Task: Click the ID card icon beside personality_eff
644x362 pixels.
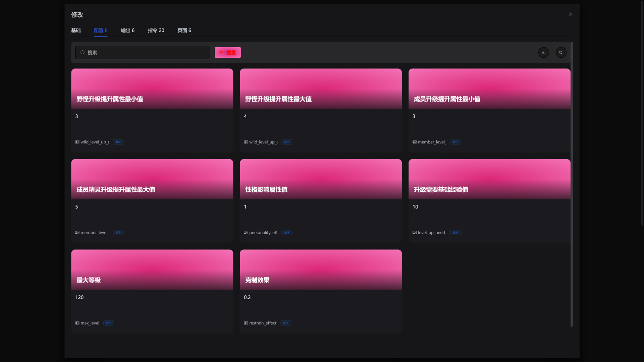Action: pos(246,233)
